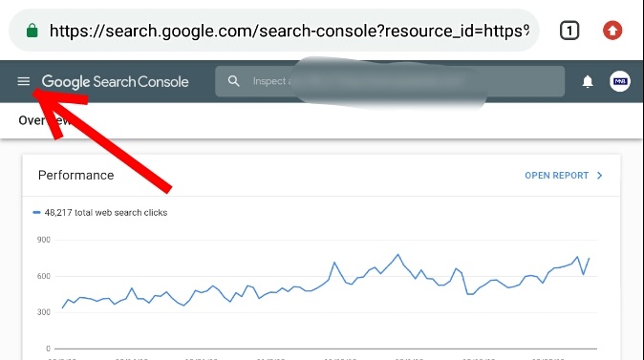Click the Google Search Console logo

click(x=115, y=82)
